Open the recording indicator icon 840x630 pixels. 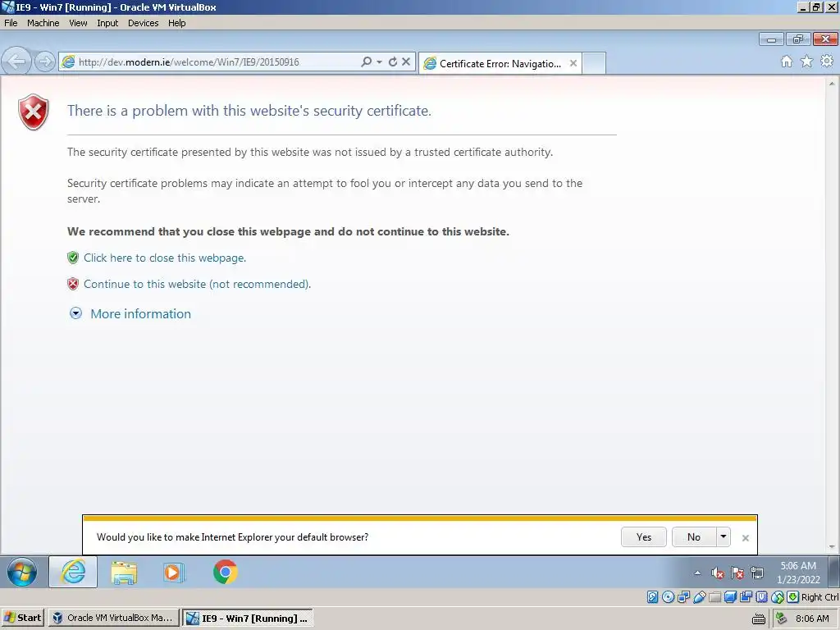click(x=746, y=597)
